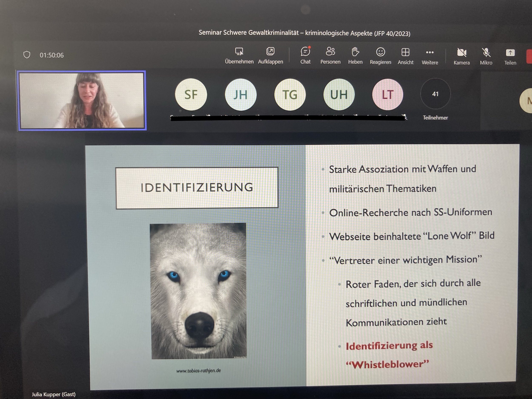Click the 'Online-Recherche nach SS-Uniformen' bullet
532x399 pixels.
[410, 212]
